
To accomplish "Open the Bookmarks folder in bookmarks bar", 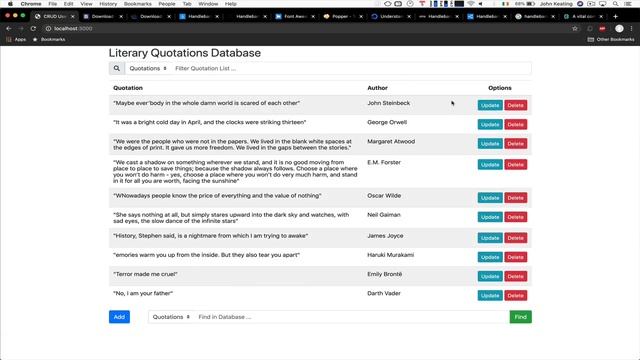I will (x=49, y=40).
